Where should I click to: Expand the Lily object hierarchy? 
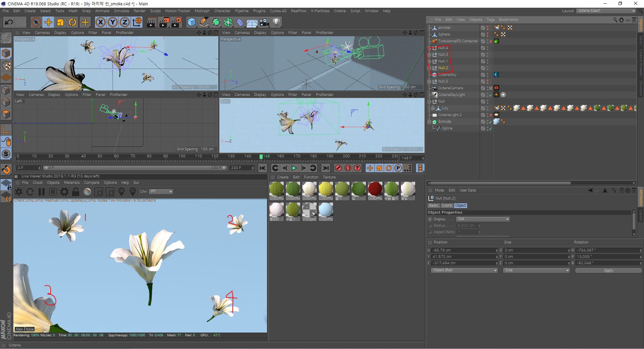433,108
